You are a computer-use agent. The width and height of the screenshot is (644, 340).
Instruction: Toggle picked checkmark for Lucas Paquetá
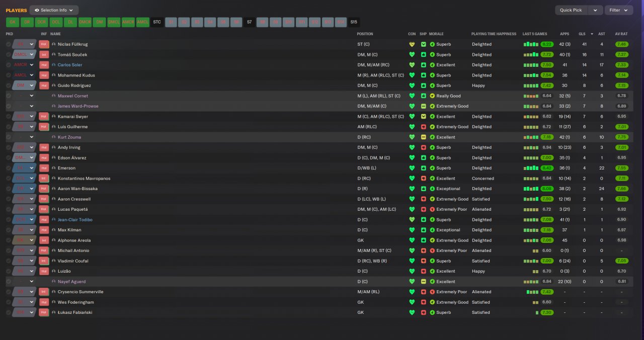pyautogui.click(x=9, y=209)
